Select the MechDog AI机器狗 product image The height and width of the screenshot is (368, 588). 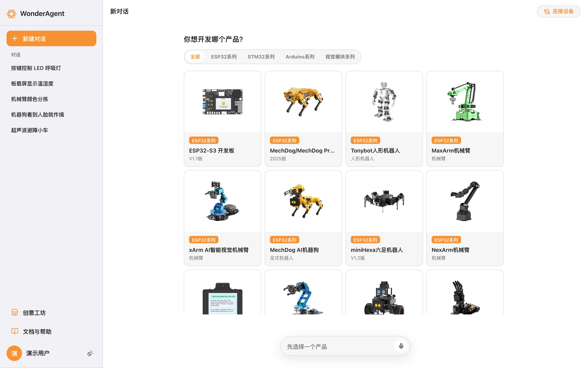click(x=303, y=201)
